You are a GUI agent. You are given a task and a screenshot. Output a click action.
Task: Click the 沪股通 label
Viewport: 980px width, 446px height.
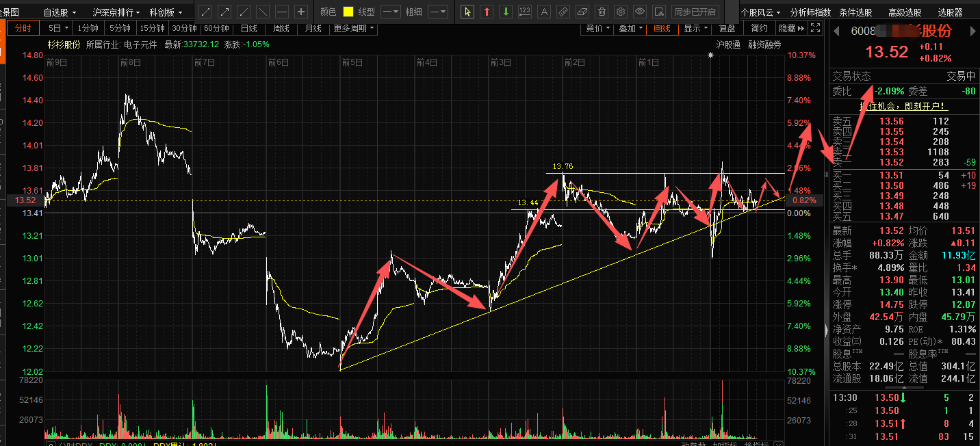tap(728, 44)
